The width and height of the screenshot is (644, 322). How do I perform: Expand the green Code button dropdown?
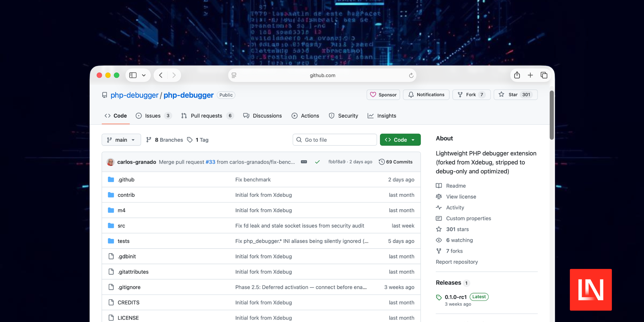(x=413, y=140)
